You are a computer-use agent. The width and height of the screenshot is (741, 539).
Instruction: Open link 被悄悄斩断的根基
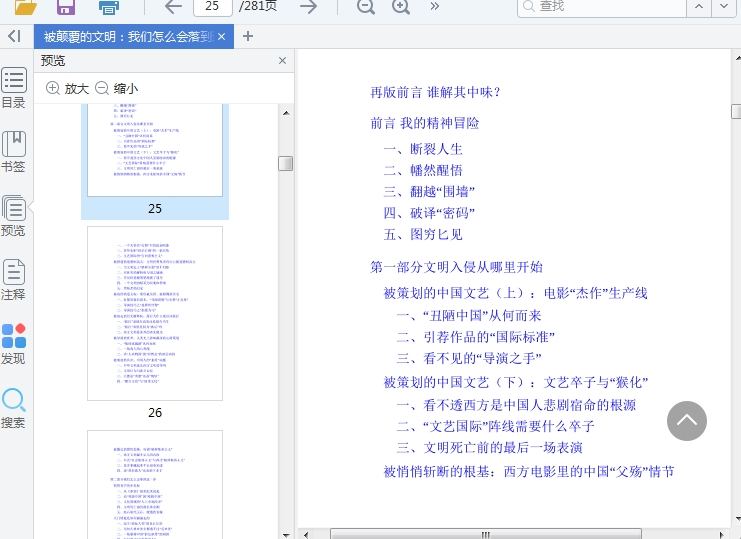coord(529,471)
